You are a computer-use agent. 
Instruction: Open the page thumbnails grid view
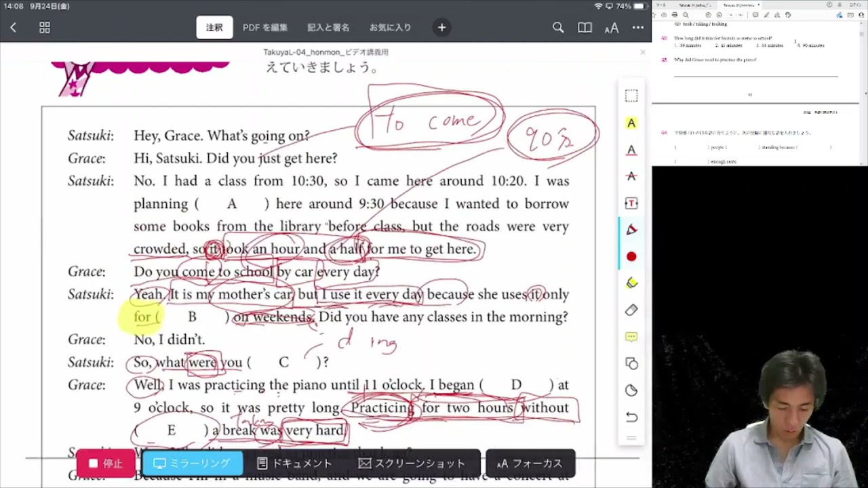[45, 28]
